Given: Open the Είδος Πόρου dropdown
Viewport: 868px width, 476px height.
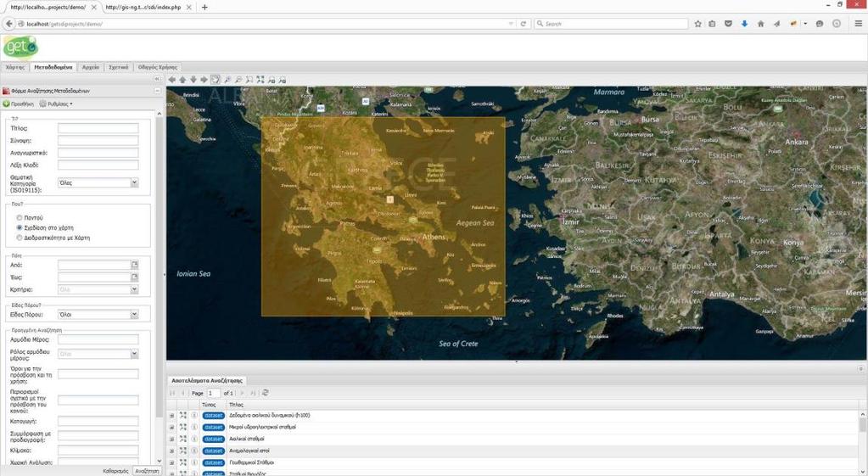Looking at the screenshot, I should pyautogui.click(x=135, y=315).
